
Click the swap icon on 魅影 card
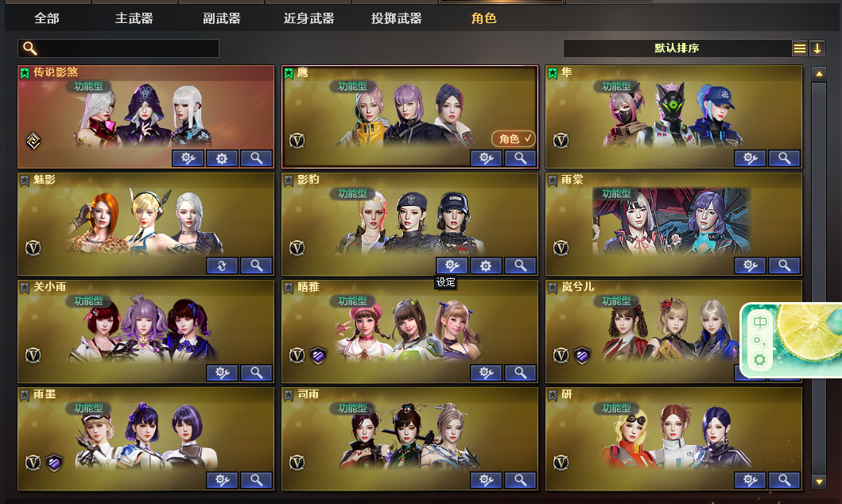click(222, 266)
